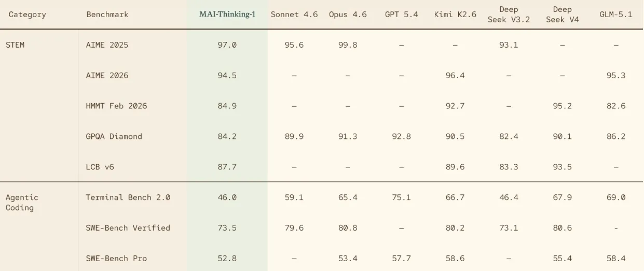The image size is (644, 271).
Task: Click the Category column header
Action: (28, 15)
